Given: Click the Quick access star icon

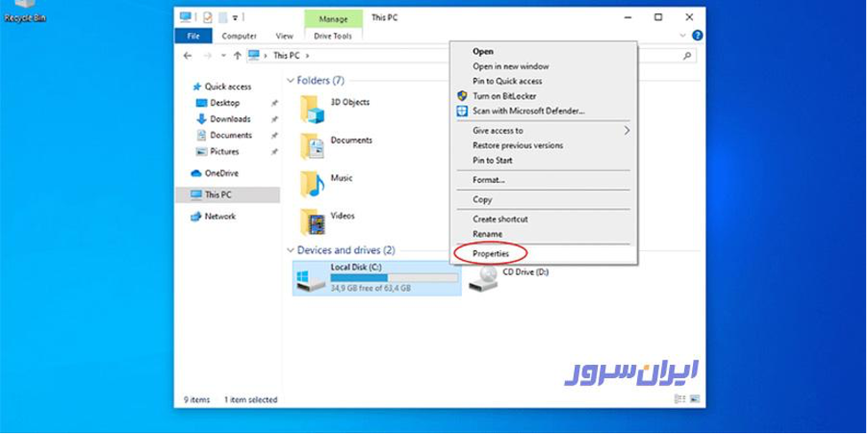Looking at the screenshot, I should 196,87.
